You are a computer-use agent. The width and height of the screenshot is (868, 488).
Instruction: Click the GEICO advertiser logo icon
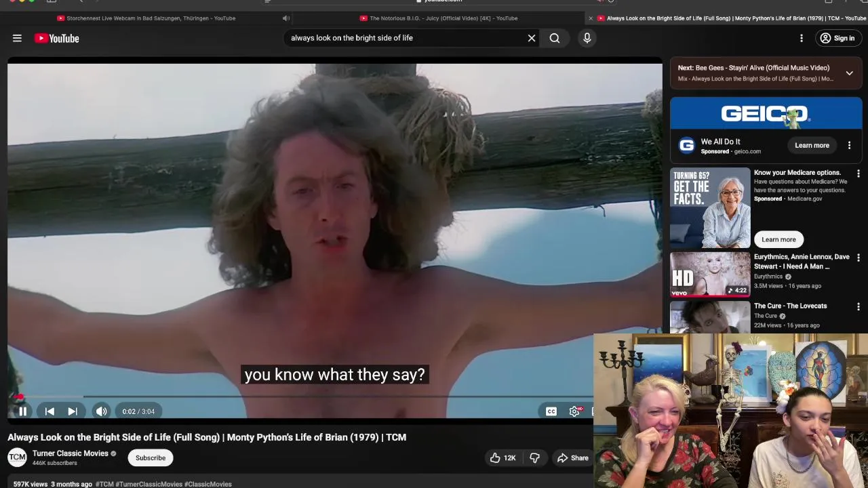[x=687, y=145]
